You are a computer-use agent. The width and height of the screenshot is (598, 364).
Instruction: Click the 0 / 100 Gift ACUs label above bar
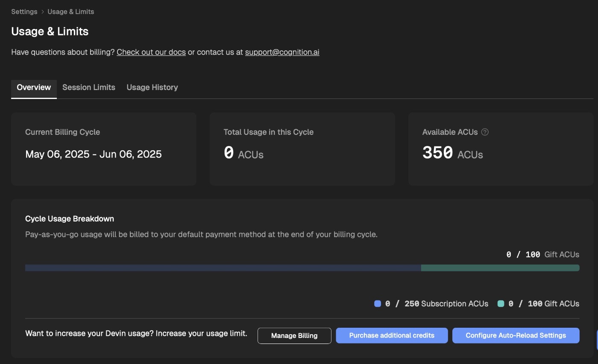click(542, 255)
